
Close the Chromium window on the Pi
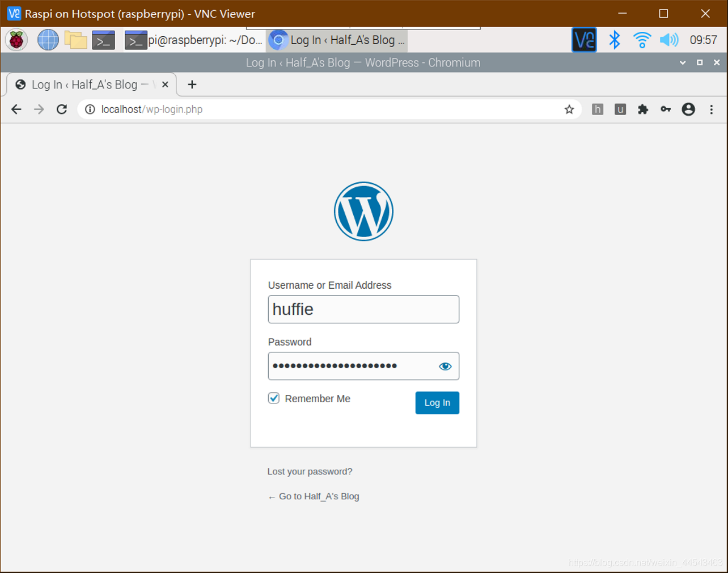pyautogui.click(x=717, y=63)
